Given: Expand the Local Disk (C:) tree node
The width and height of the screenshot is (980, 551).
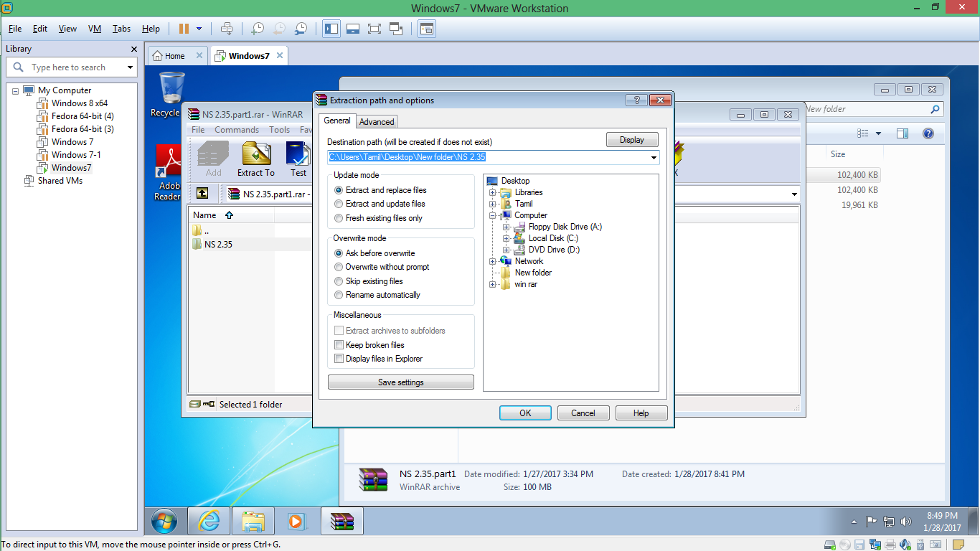Looking at the screenshot, I should point(506,237).
